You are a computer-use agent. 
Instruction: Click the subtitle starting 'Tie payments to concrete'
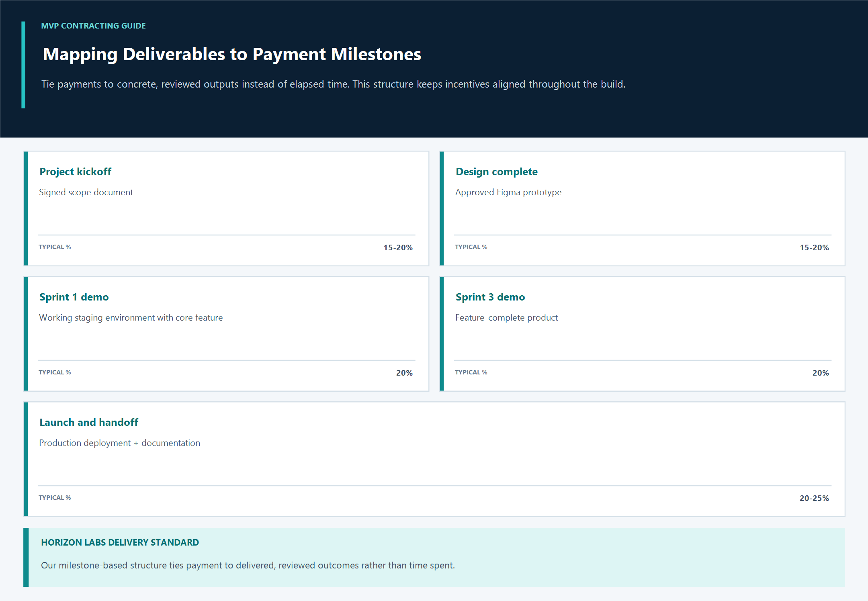[x=333, y=84]
